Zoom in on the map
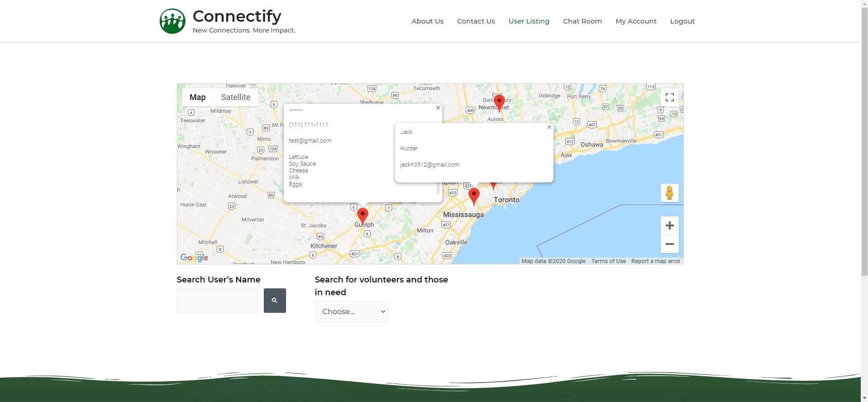868x402 pixels. 670,225
